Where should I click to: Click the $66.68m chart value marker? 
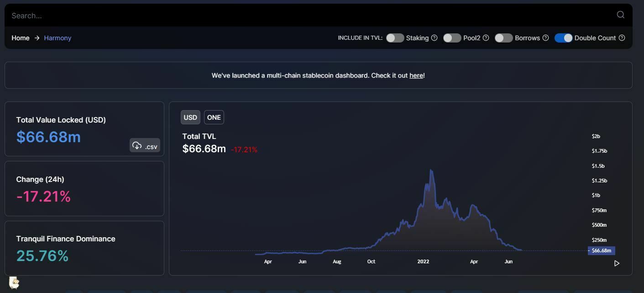[601, 250]
